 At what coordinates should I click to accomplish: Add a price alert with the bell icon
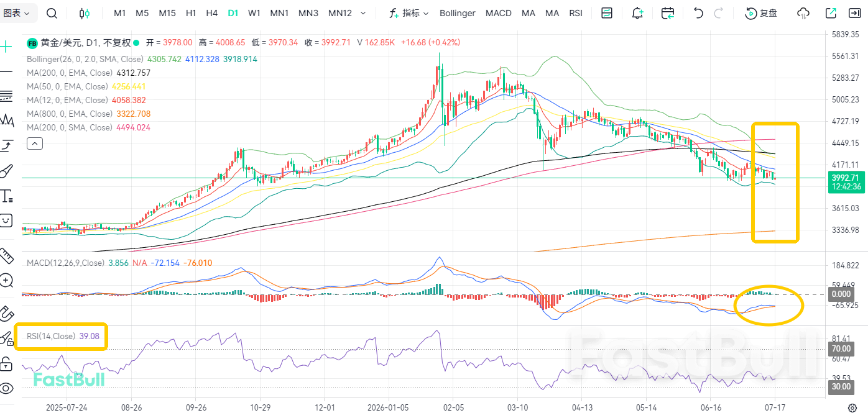pos(637,13)
